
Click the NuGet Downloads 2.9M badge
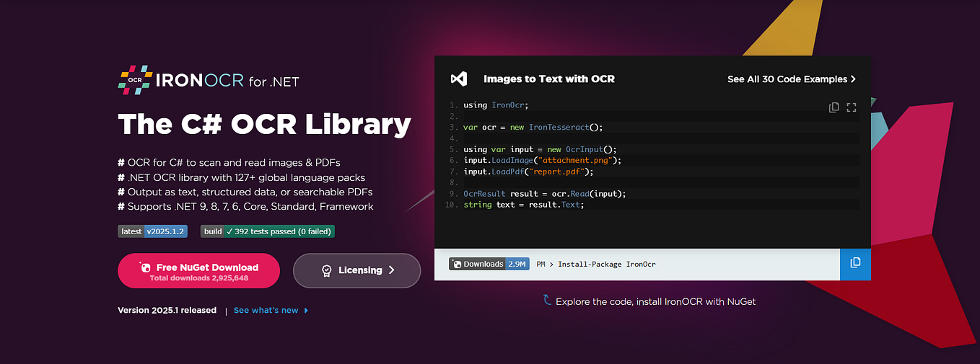(489, 264)
